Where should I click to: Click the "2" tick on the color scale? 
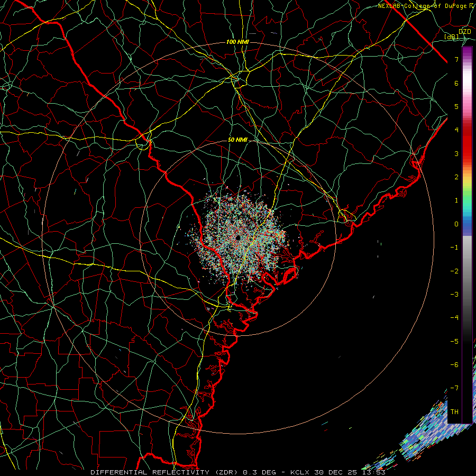[x=456, y=177]
